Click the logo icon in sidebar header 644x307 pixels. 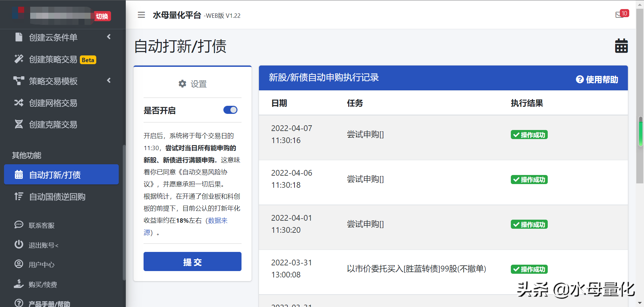tap(18, 13)
